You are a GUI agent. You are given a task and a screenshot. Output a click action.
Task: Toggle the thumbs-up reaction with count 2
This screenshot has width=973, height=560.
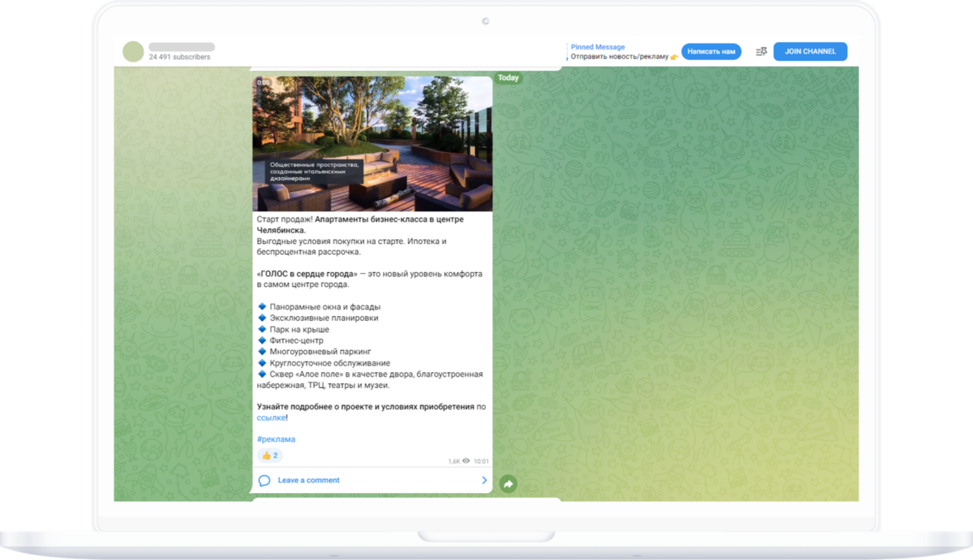(x=270, y=456)
